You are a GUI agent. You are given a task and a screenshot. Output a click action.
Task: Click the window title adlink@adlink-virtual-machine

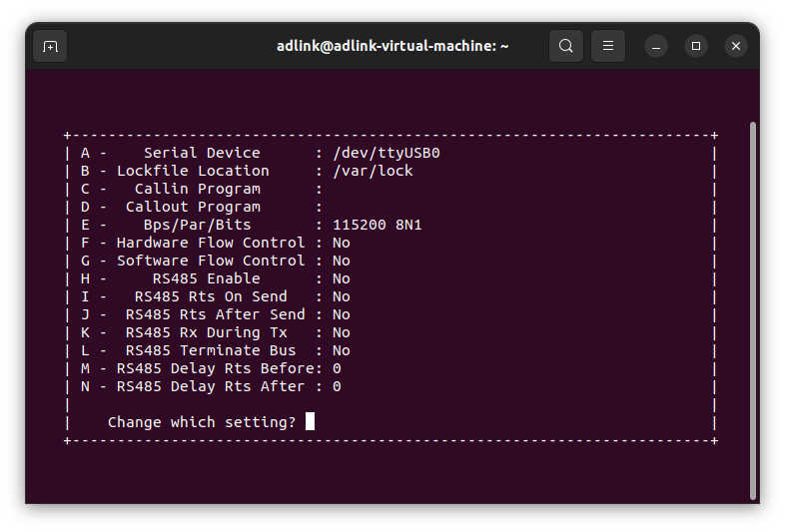pyautogui.click(x=392, y=46)
